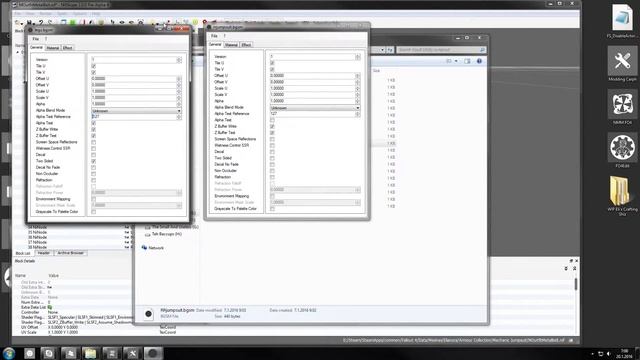
Task: Click the Alpha stepper in the left material window
Action: tap(179, 104)
